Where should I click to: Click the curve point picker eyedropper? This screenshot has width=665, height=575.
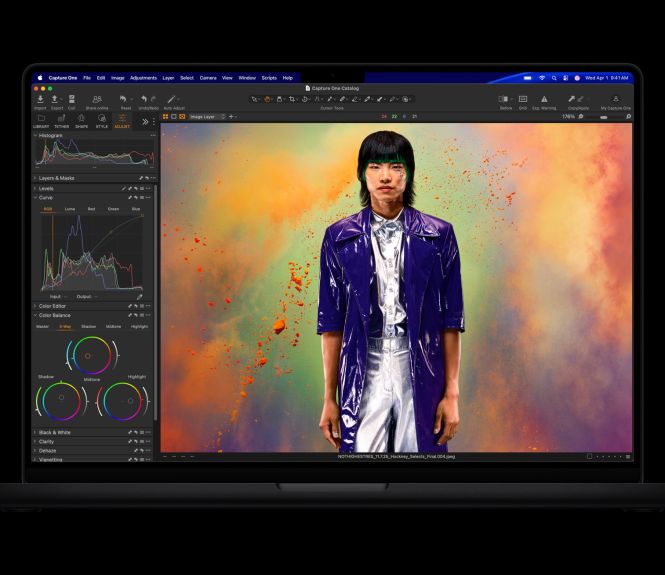click(140, 297)
